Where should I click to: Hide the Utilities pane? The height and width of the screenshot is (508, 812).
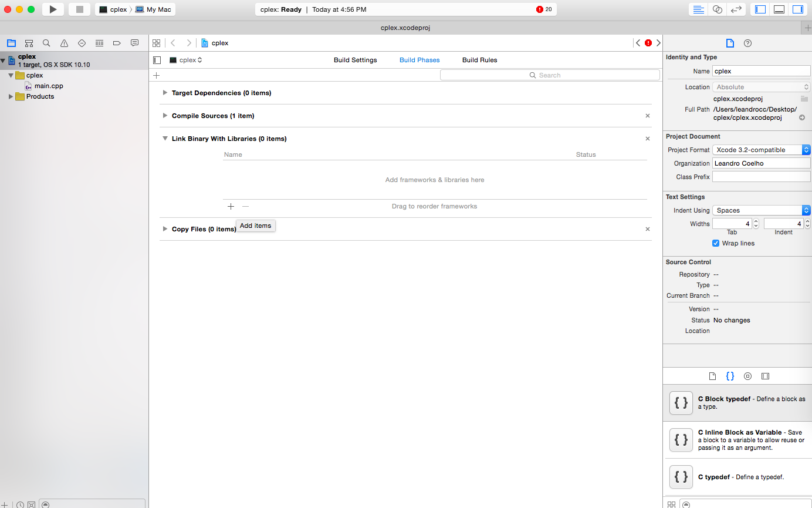click(x=798, y=9)
